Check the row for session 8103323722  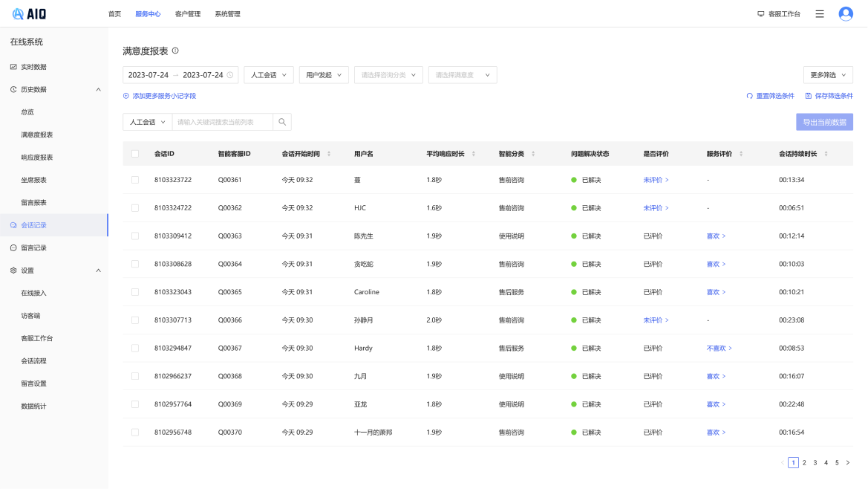(135, 180)
